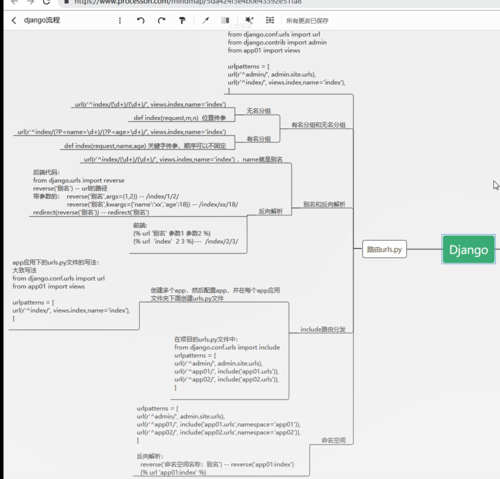
Task: Click the summary bracket icon in the toolbar
Action: click(225, 21)
